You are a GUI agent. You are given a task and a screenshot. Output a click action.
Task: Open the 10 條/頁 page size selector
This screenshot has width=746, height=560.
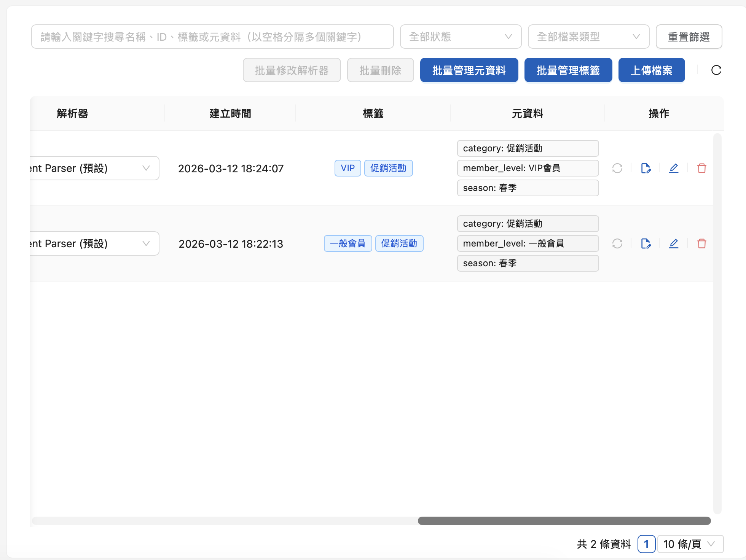pyautogui.click(x=689, y=544)
